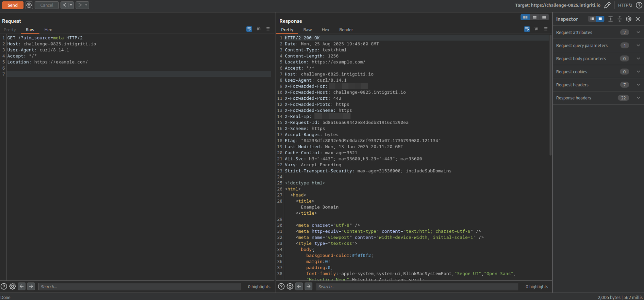644x300 pixels.
Task: Open send options gear beside Send button
Action: click(x=29, y=5)
